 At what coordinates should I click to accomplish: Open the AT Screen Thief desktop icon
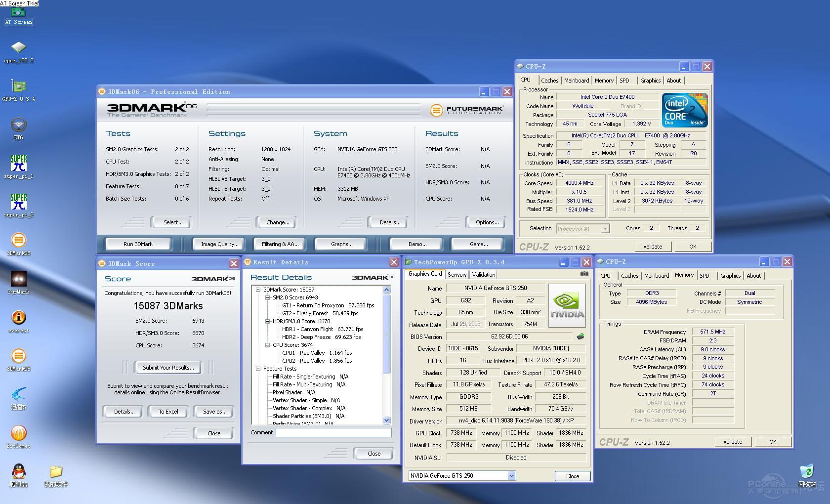click(18, 15)
